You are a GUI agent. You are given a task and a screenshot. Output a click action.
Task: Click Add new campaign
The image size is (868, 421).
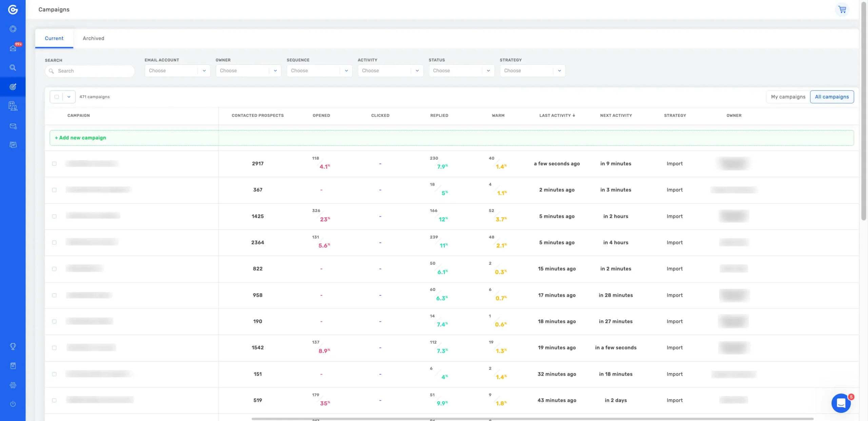(81, 138)
